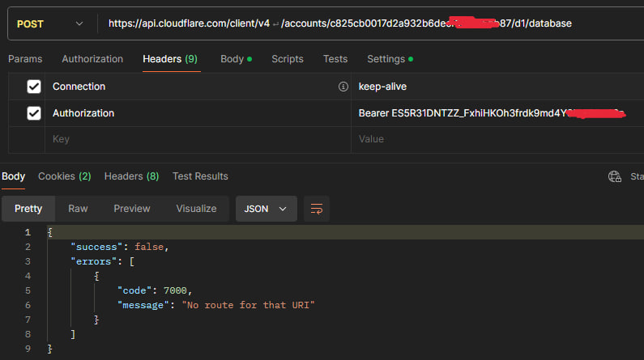Viewport: 644px width, 360px height.
Task: Open the Tests tab
Action: 335,59
